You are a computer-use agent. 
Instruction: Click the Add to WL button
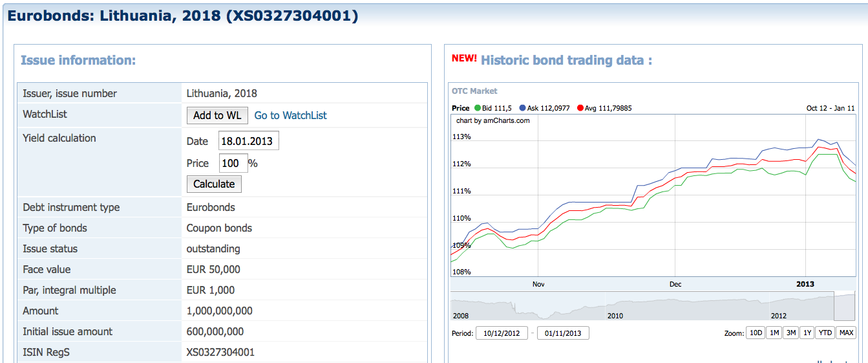(217, 115)
